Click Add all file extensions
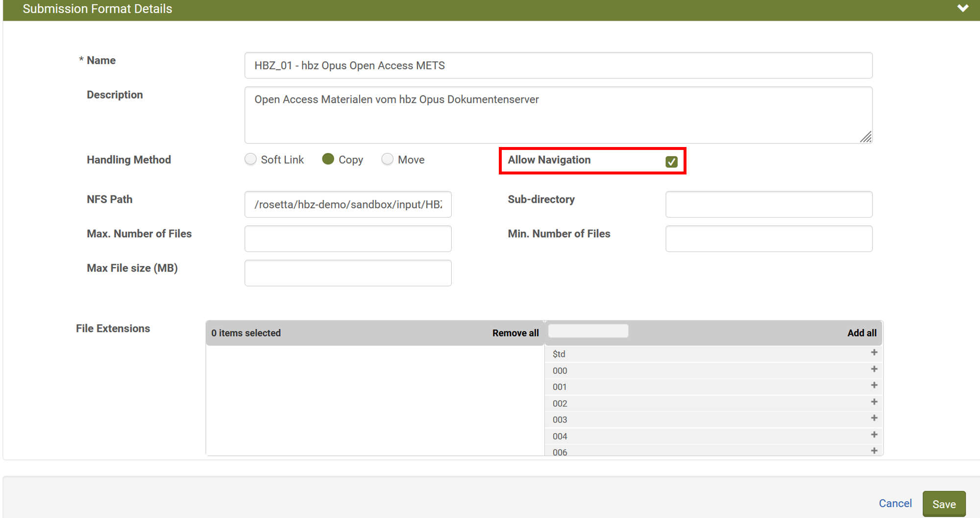 (x=861, y=333)
